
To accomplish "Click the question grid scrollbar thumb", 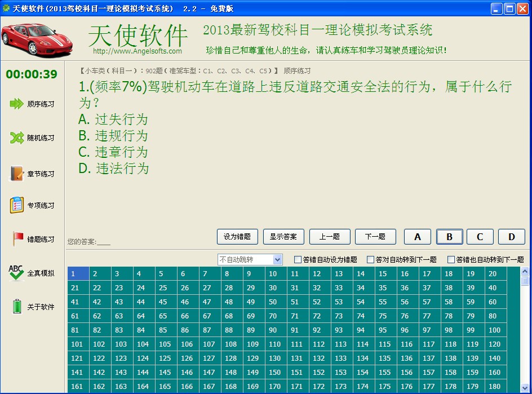I will 525,281.
